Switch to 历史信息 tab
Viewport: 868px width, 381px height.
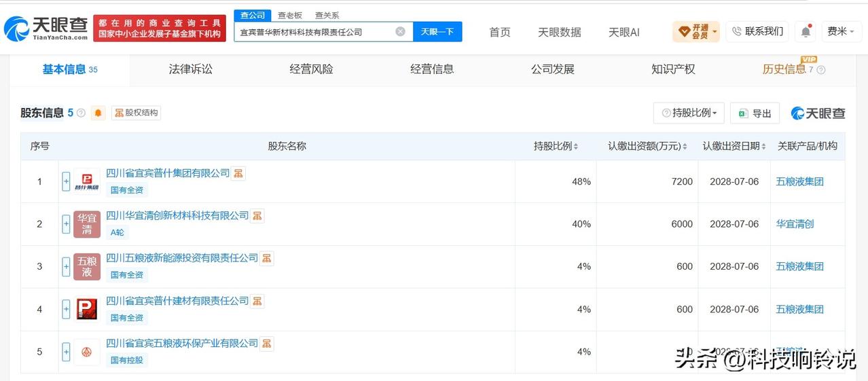click(x=784, y=69)
